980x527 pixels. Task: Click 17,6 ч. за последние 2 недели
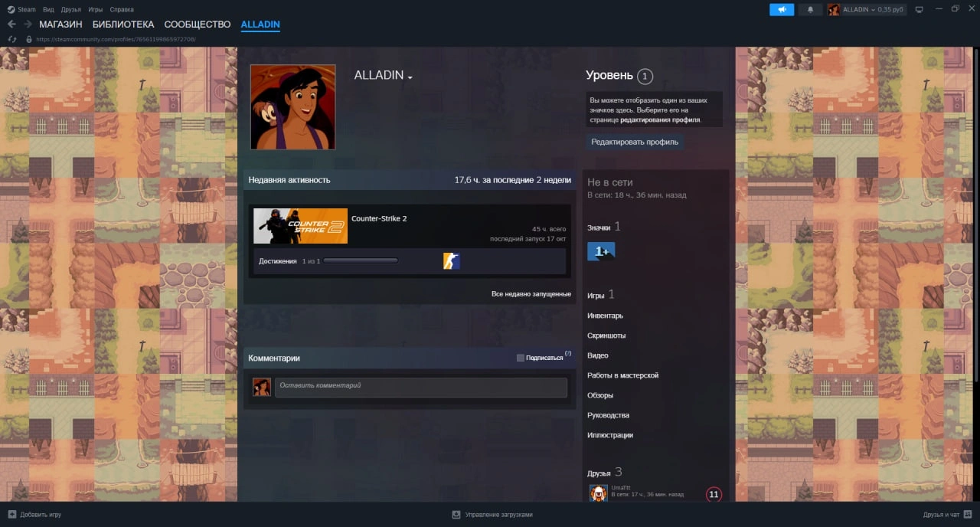(513, 180)
